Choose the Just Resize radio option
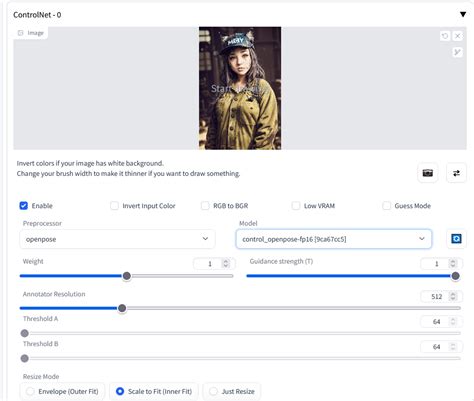This screenshot has height=401, width=474. 232,391
